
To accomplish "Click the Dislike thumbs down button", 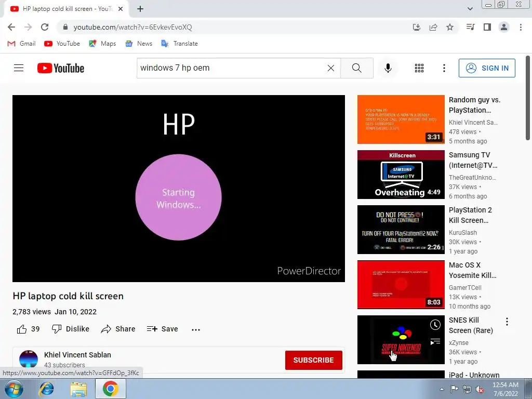I will point(70,329).
